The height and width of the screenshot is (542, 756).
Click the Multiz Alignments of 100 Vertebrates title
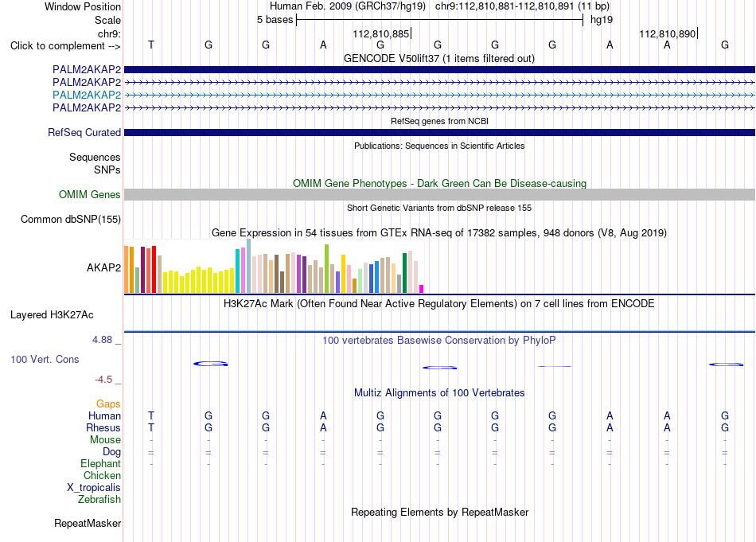coord(439,393)
